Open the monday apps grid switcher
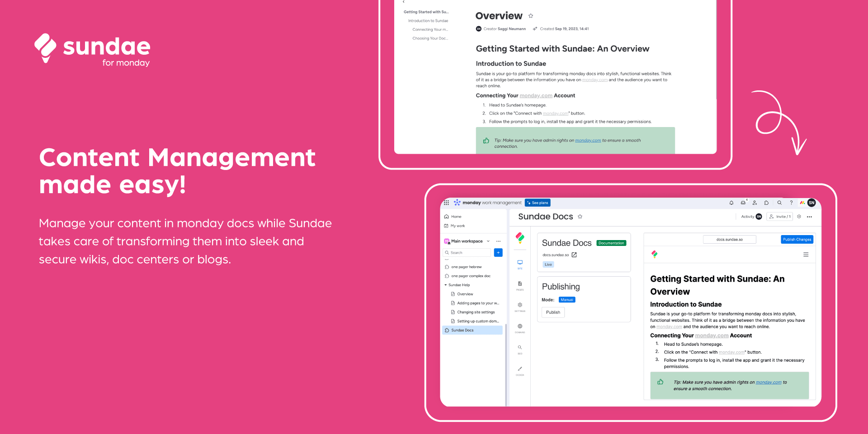 (x=446, y=203)
